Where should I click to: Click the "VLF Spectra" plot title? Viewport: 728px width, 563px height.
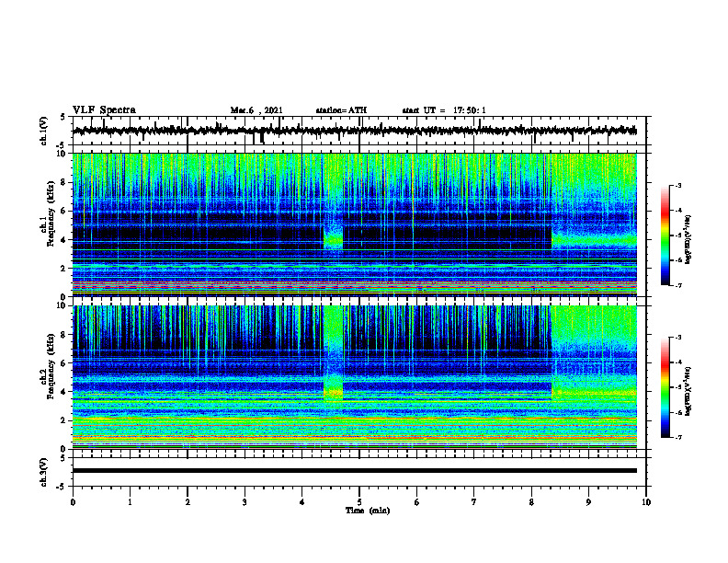[x=104, y=110]
